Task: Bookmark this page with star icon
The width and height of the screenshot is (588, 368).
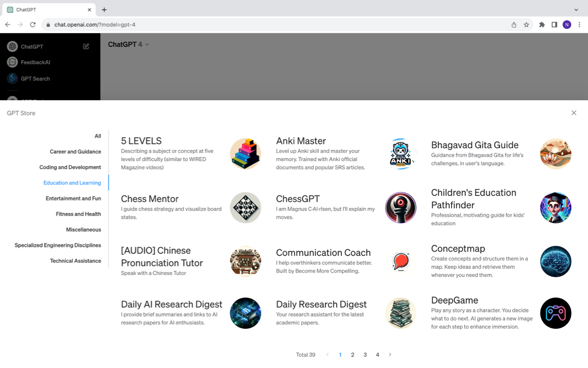Action: click(x=526, y=25)
